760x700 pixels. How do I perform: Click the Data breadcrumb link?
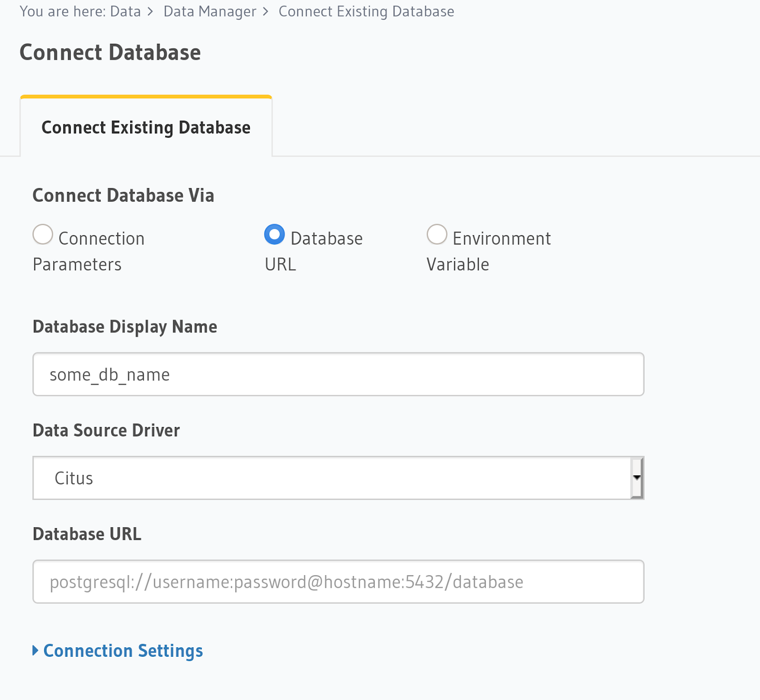pyautogui.click(x=125, y=11)
